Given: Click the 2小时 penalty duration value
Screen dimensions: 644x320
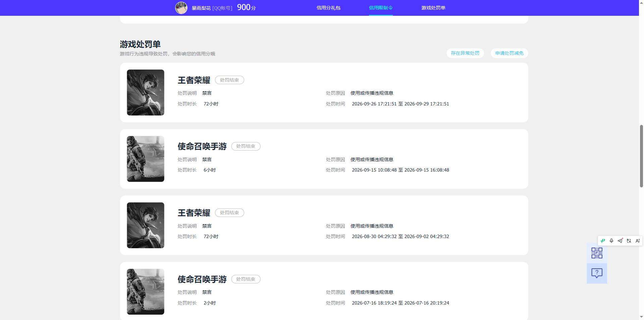Looking at the screenshot, I should (210, 303).
